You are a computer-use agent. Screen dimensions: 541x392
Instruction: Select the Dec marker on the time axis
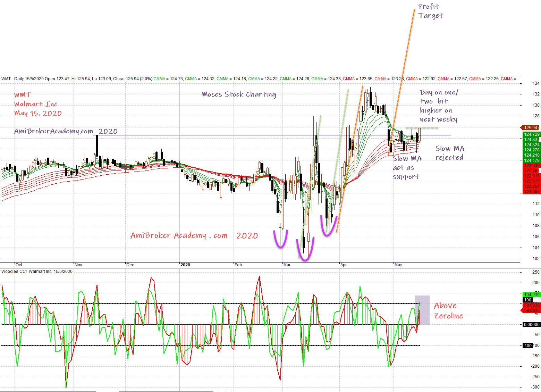130,265
